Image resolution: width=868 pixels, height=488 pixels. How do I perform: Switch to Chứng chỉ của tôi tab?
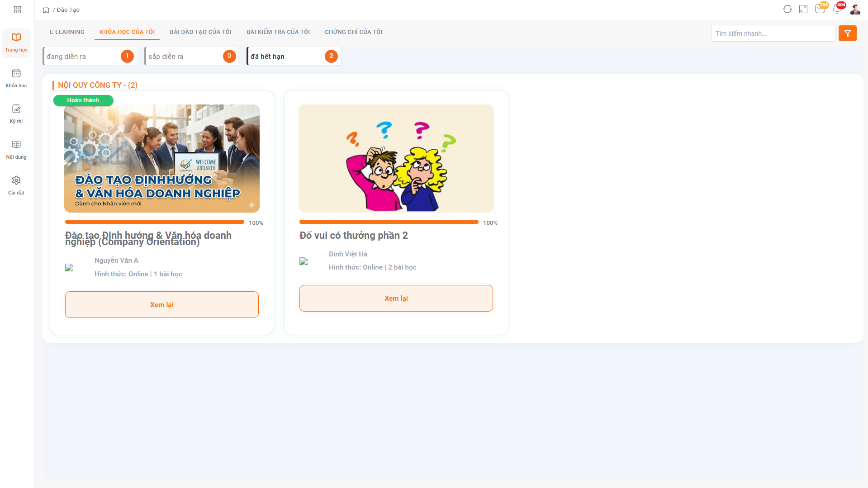pos(353,32)
